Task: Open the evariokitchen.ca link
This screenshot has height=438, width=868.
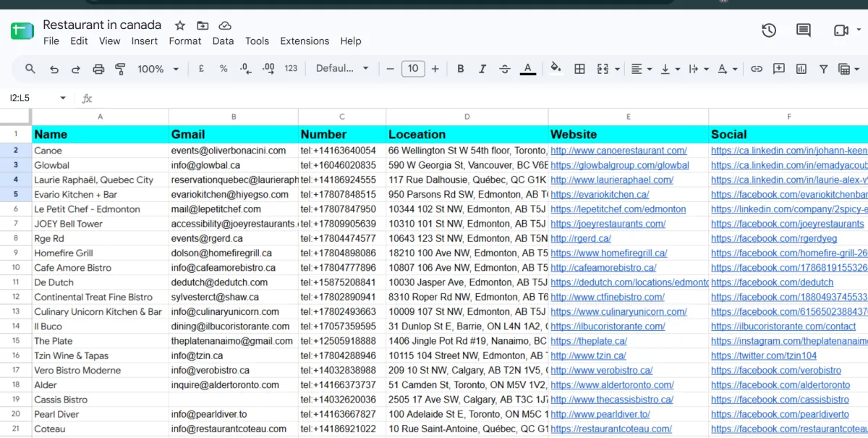Action: pos(600,195)
